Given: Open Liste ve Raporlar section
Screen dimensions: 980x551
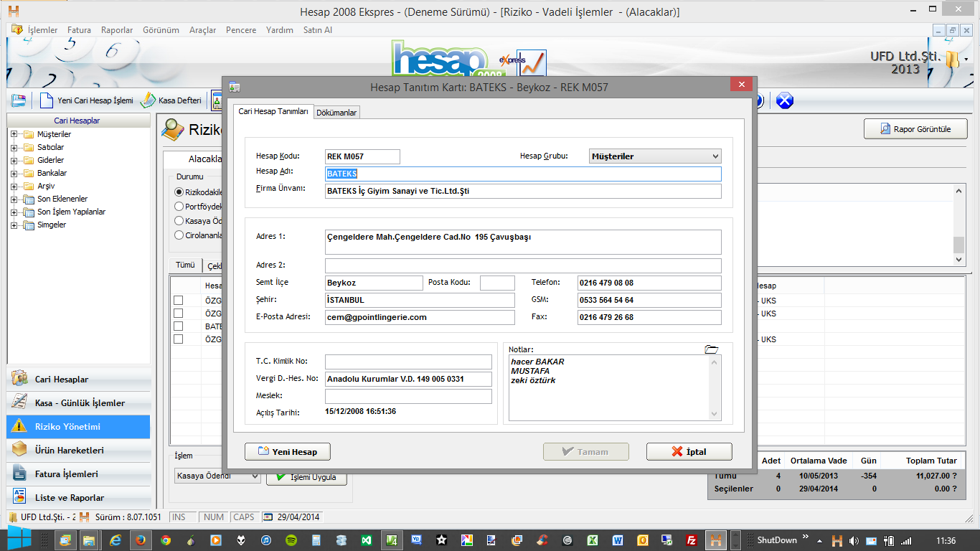Looking at the screenshot, I should pos(79,498).
